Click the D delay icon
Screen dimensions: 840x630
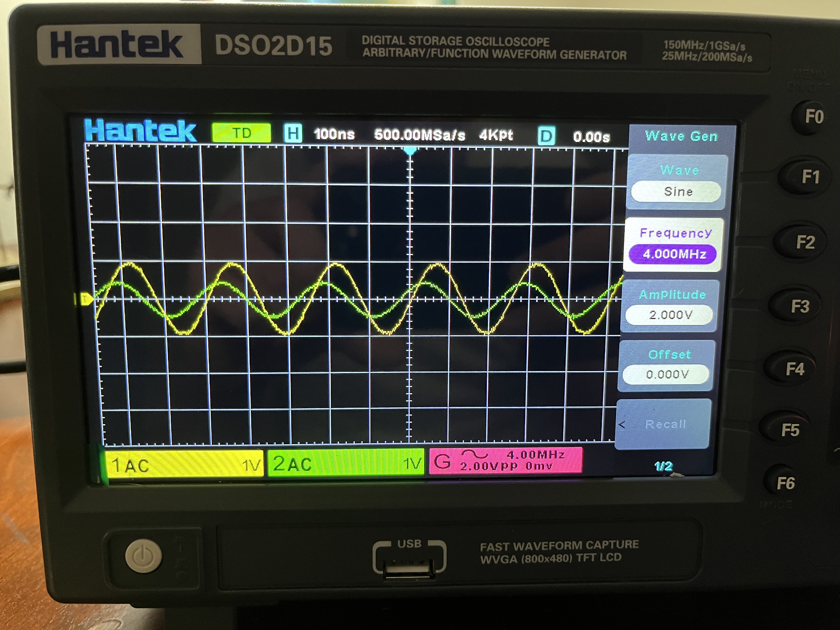546,136
